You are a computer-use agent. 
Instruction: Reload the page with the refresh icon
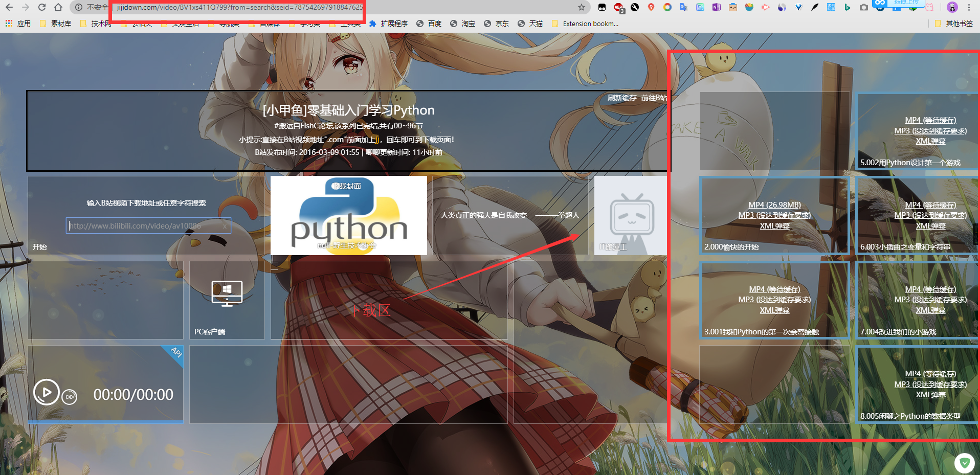pyautogui.click(x=42, y=8)
